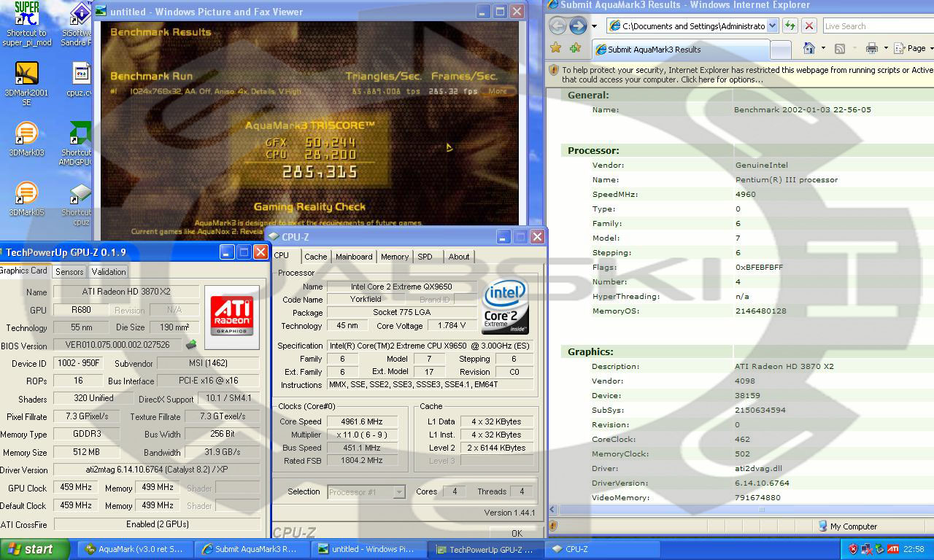
Task: Click the Intel Core 2 Extreme logo in CPU-Z
Action: [x=505, y=306]
